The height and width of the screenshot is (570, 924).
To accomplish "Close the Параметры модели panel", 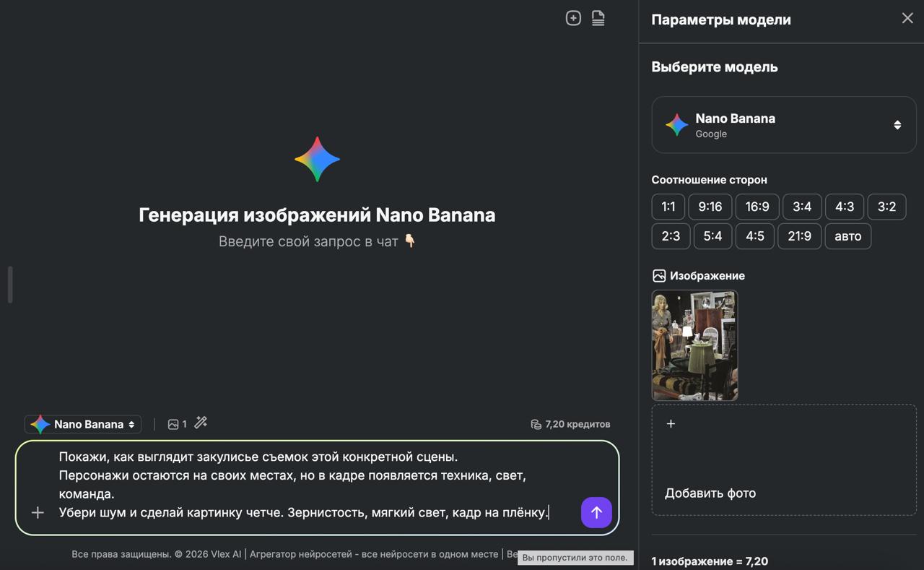I will (x=907, y=18).
